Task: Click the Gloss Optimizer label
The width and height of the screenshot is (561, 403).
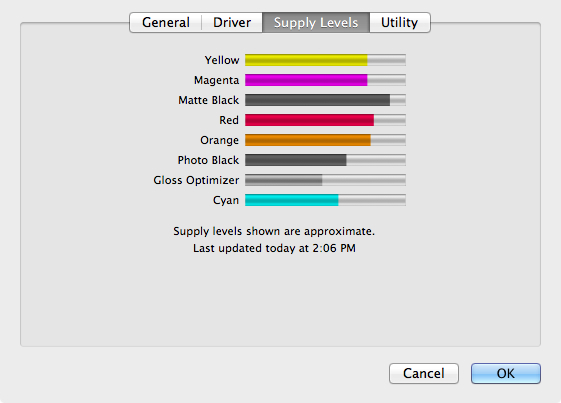Action: [196, 180]
